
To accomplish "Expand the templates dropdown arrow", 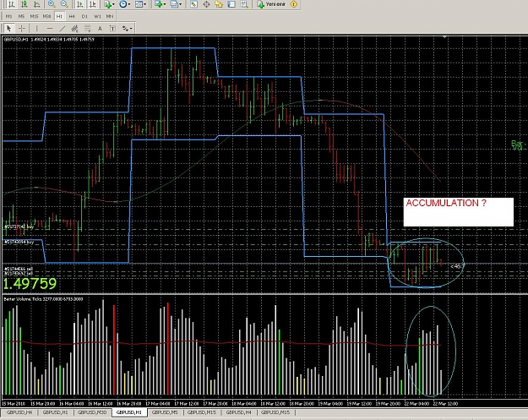I will [x=144, y=4].
